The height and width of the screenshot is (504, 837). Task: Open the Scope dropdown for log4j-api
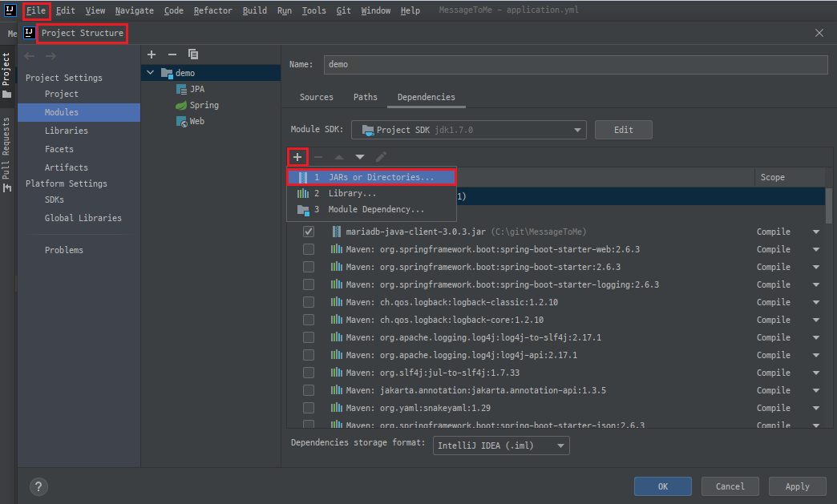(817, 354)
